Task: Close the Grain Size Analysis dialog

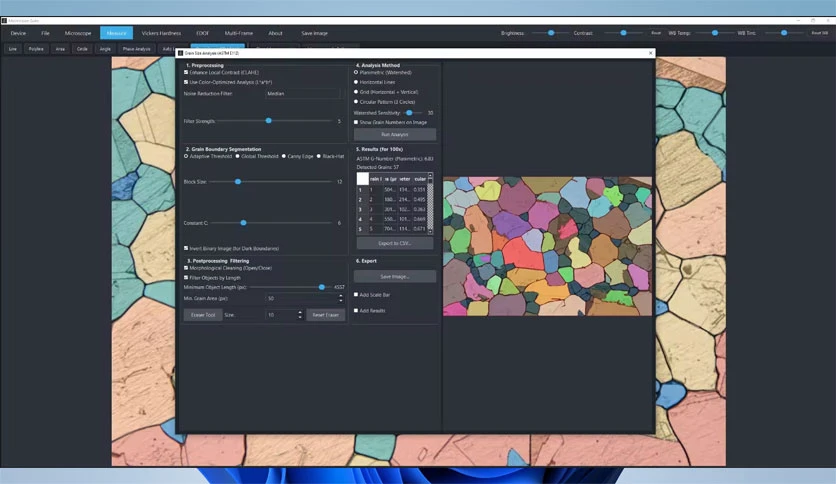Action: (650, 53)
